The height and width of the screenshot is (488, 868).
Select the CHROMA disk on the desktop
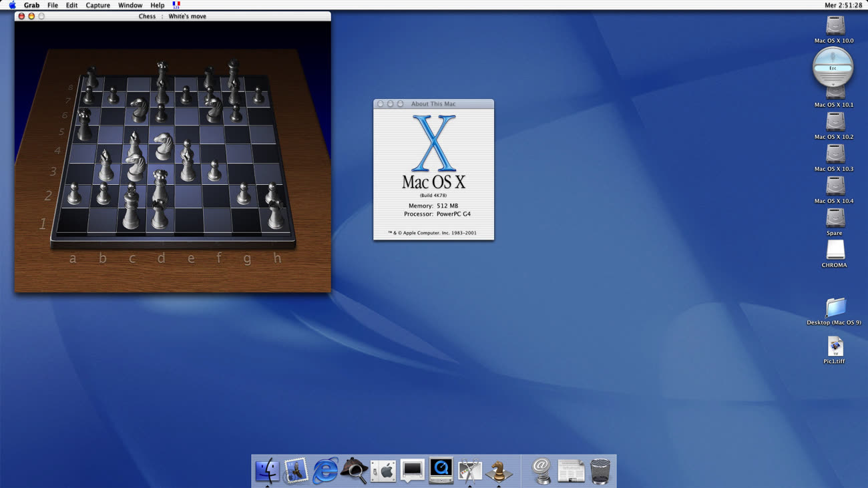click(x=835, y=251)
